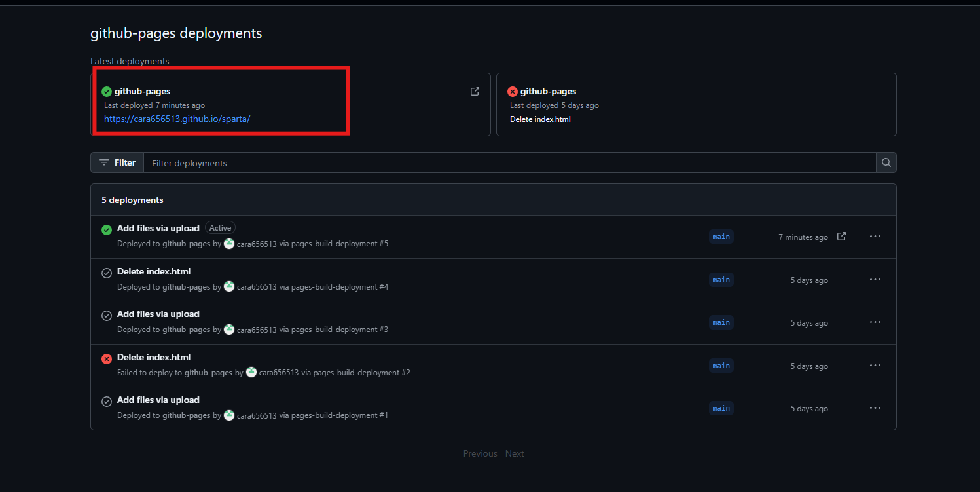This screenshot has width=980, height=492.
Task: Click red failed icon of deployment #2
Action: coord(107,359)
